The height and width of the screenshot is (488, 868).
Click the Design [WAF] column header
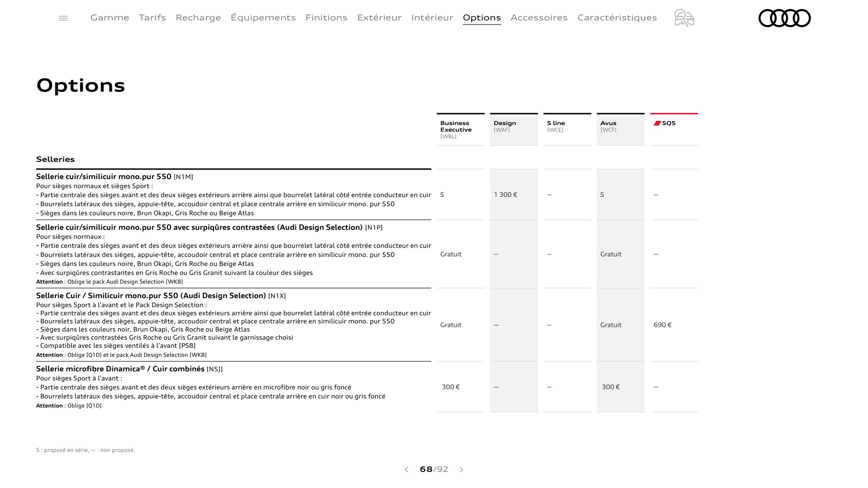coord(514,129)
